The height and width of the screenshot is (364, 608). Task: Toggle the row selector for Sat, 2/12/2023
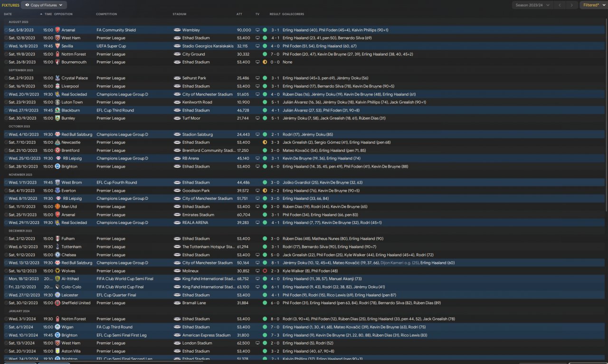pos(6,239)
